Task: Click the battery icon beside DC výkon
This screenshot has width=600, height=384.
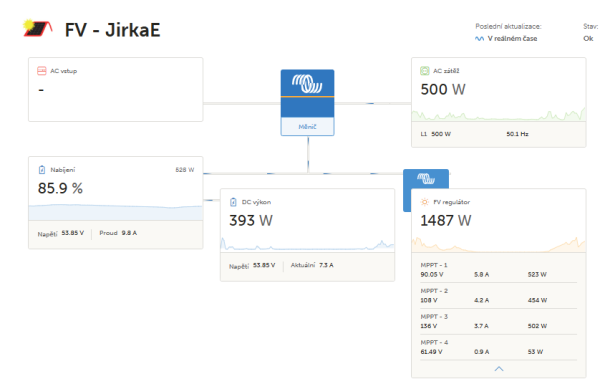Action: (x=233, y=202)
